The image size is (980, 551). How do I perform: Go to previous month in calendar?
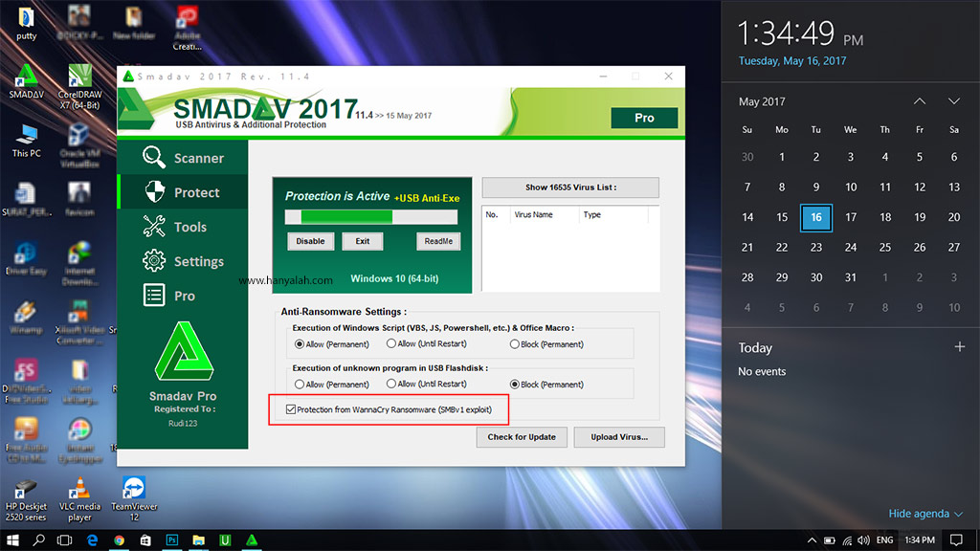click(920, 101)
